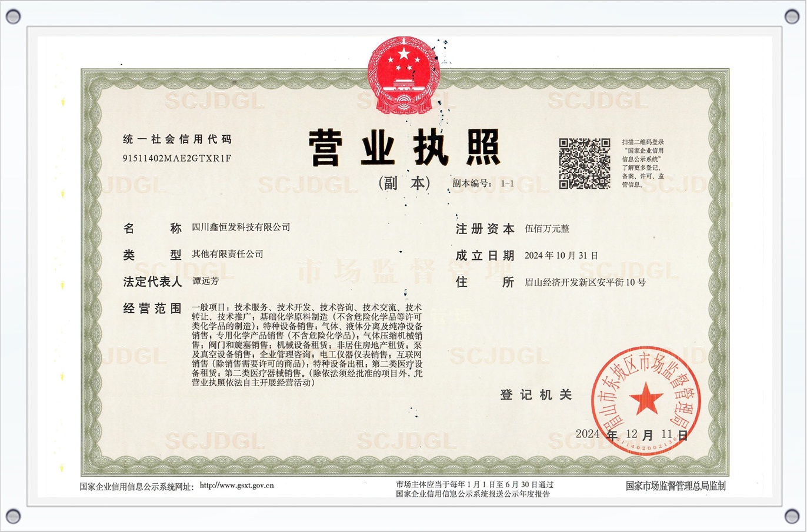Screen dimensions: 807x532
Task: Click the company type 其他有限责任公司
Action: pos(228,254)
